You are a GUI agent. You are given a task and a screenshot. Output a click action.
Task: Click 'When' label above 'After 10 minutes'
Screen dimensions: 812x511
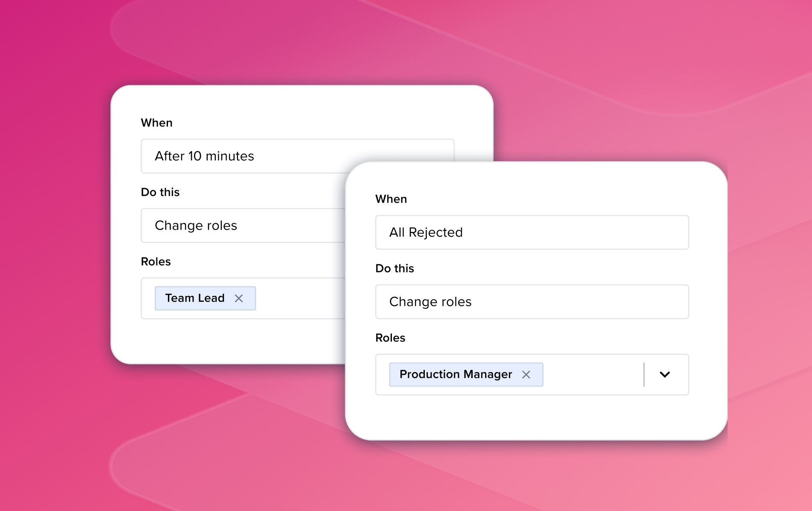pos(157,123)
